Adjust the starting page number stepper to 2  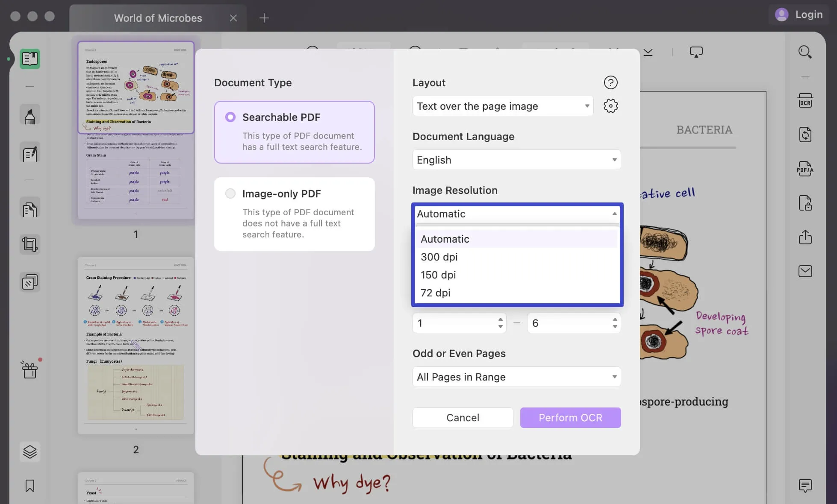(500, 319)
